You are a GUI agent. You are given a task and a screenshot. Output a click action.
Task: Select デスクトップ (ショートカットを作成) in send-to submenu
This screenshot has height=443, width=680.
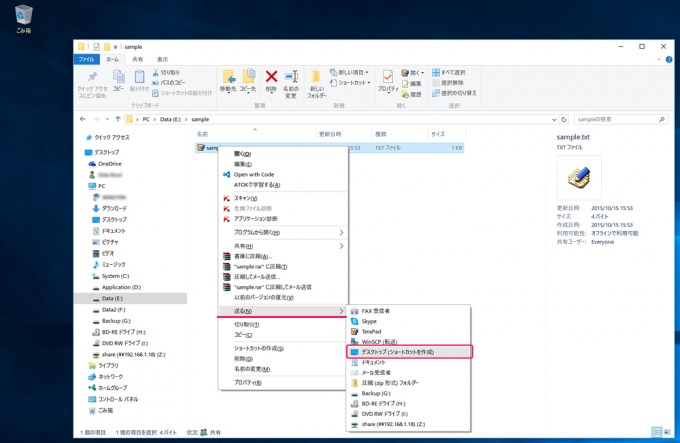[x=409, y=352]
